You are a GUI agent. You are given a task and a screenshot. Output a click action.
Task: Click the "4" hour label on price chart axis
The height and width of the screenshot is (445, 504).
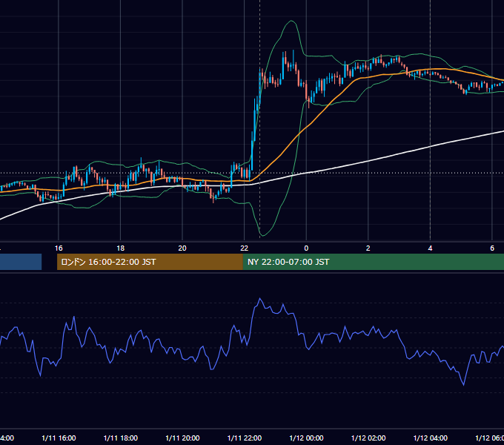coord(430,248)
